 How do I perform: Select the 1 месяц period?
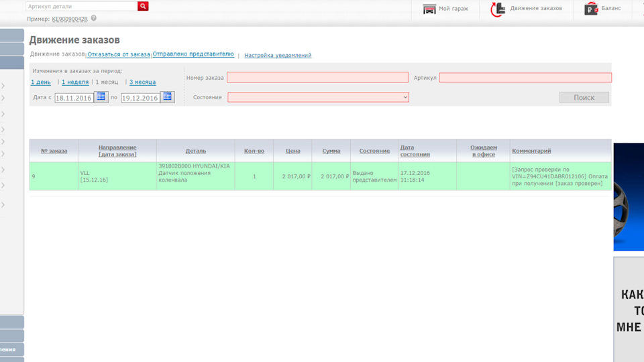(x=107, y=82)
